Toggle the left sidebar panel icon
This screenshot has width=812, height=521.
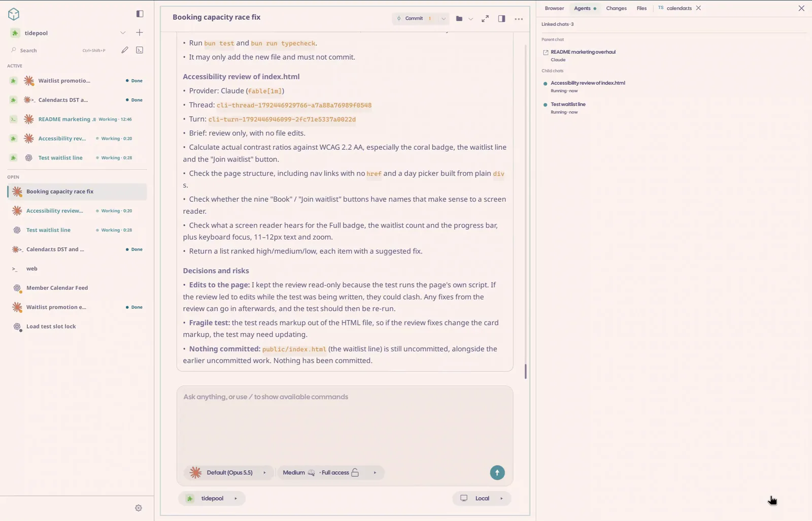[x=140, y=14]
